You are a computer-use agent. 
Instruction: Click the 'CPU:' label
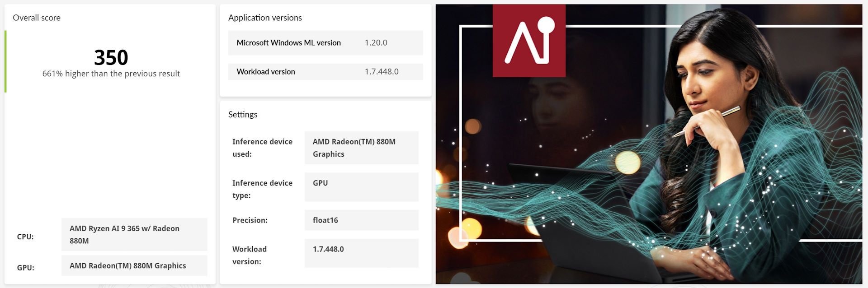[x=25, y=237]
